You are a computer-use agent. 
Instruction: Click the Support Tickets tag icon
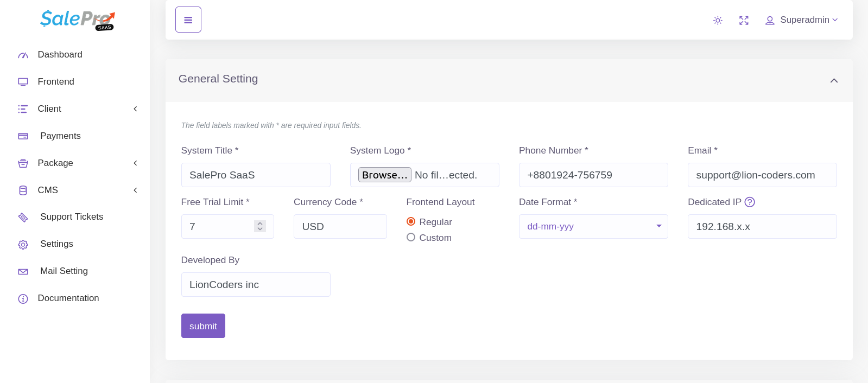pyautogui.click(x=23, y=217)
